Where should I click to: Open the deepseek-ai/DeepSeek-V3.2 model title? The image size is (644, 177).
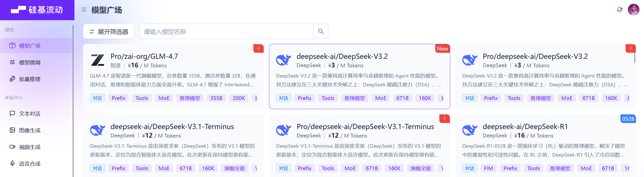coord(342,56)
